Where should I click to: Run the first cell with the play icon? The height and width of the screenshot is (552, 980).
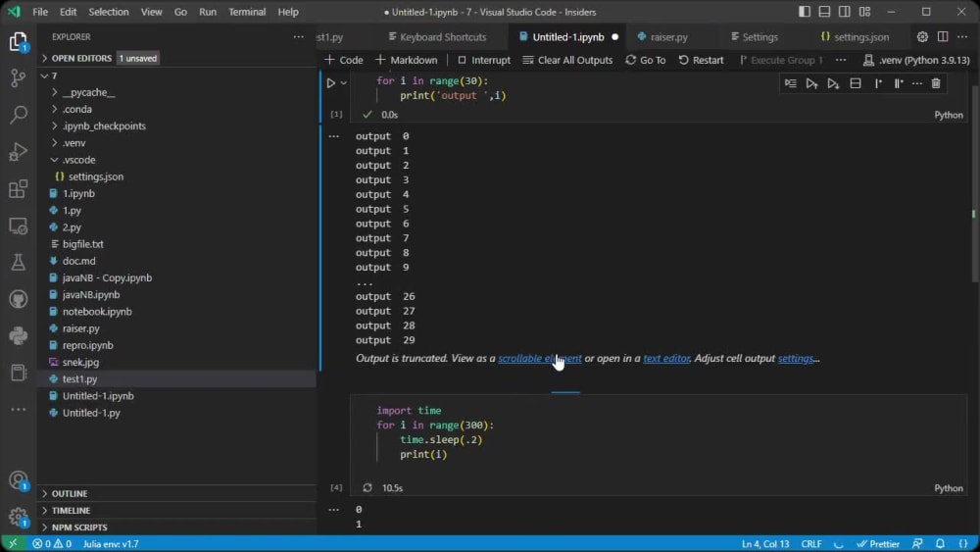point(331,83)
